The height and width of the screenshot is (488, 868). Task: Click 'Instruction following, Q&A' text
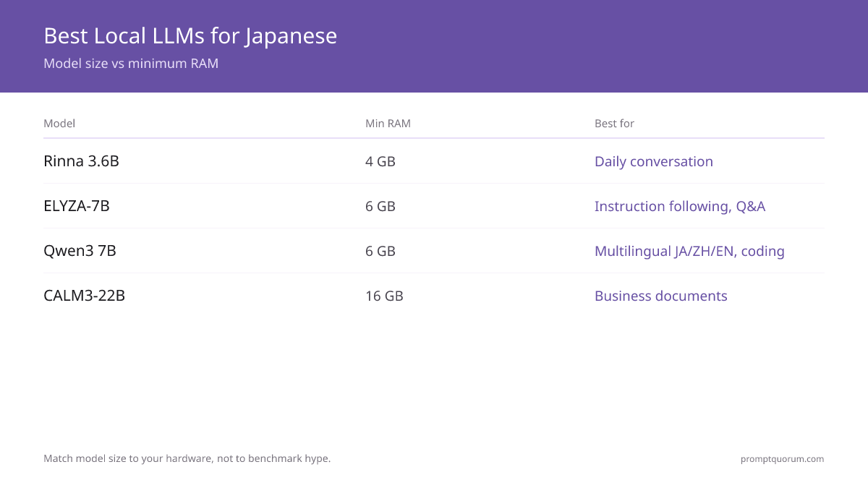(680, 206)
